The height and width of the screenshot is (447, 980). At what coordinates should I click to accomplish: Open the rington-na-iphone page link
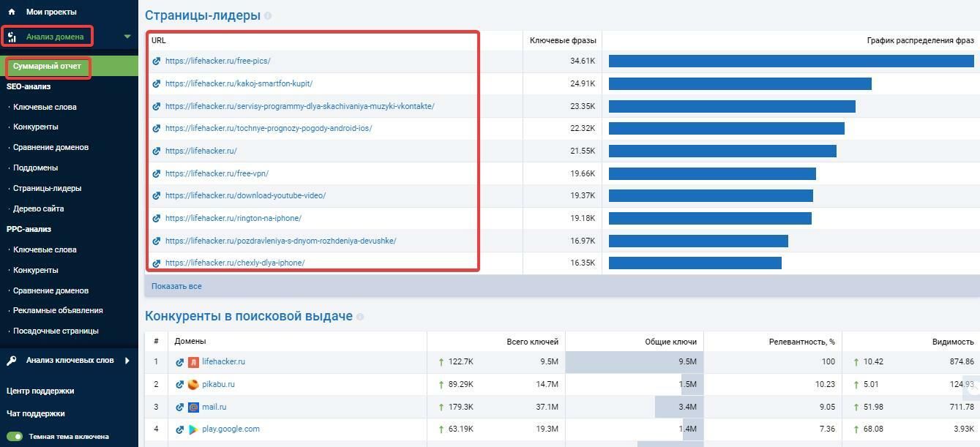tap(233, 219)
